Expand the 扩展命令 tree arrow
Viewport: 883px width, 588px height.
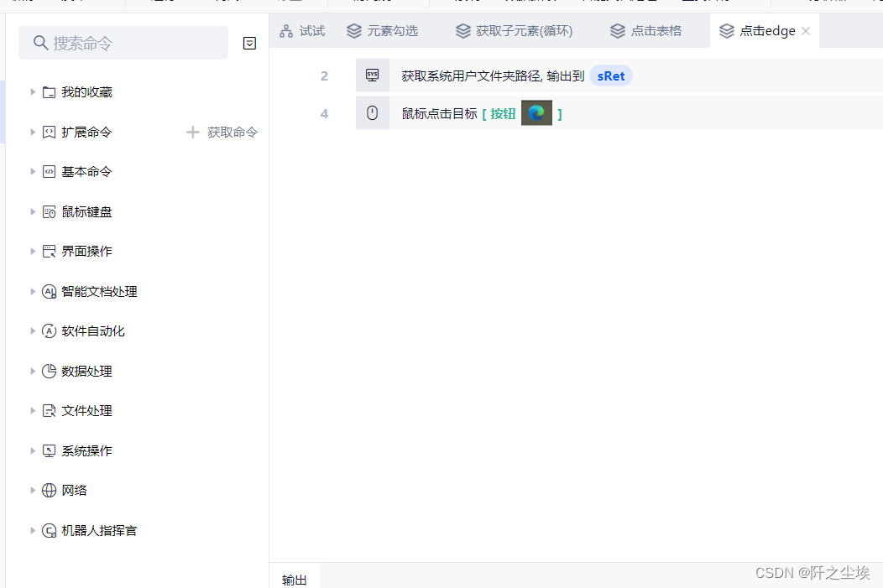pyautogui.click(x=33, y=133)
